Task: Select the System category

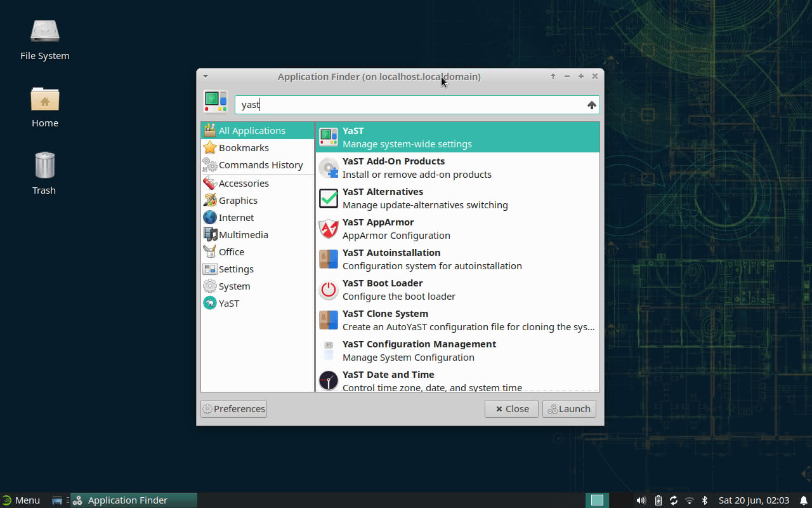Action: pyautogui.click(x=233, y=286)
